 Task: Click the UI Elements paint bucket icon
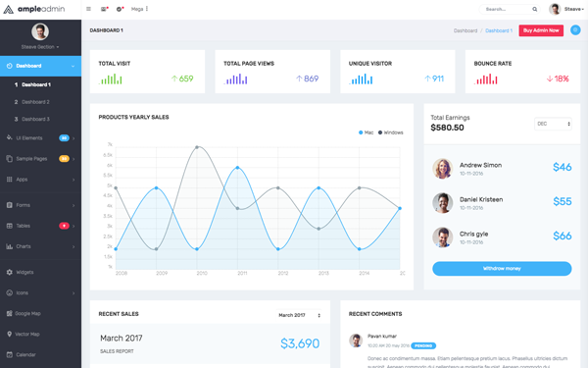point(10,137)
